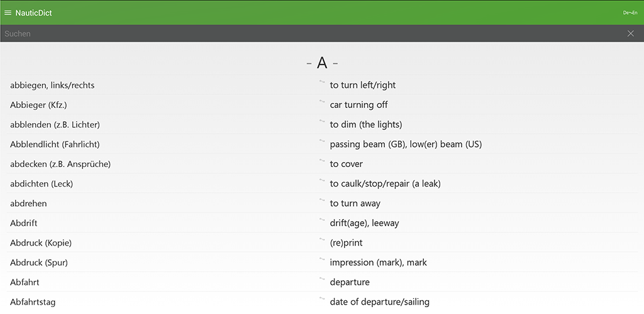Select the 'Abdrift' dictionary entry
The height and width of the screenshot is (314, 644).
coord(24,223)
